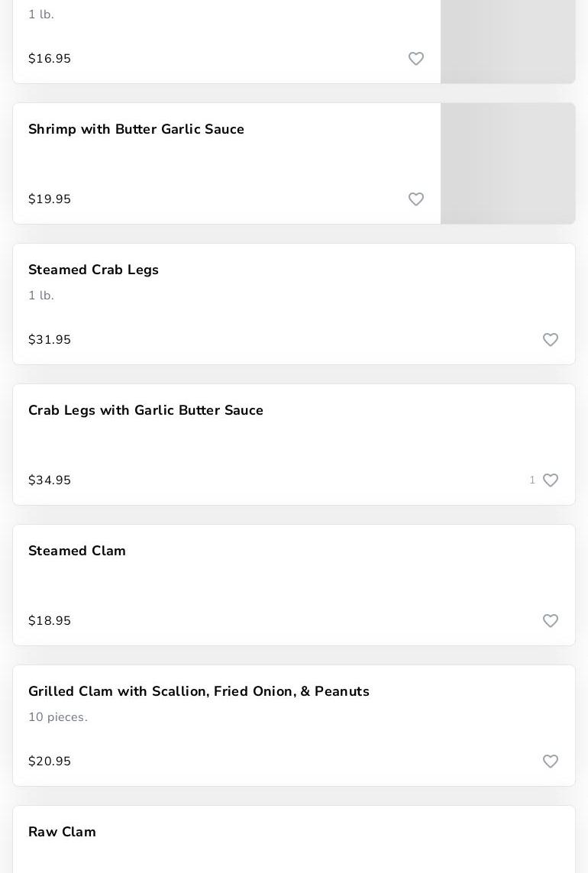Click image thumbnail of $16.95 item

click(x=508, y=41)
